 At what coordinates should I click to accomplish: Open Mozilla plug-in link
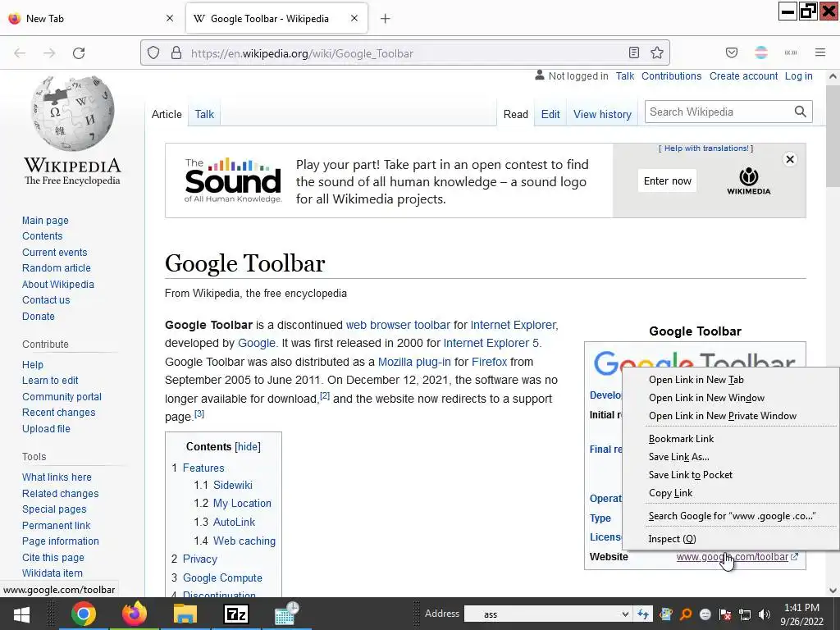point(414,362)
